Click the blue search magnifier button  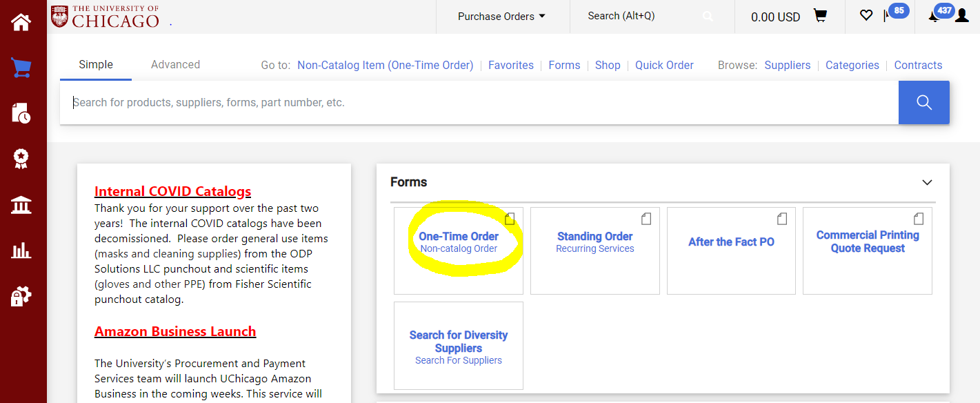(x=923, y=102)
